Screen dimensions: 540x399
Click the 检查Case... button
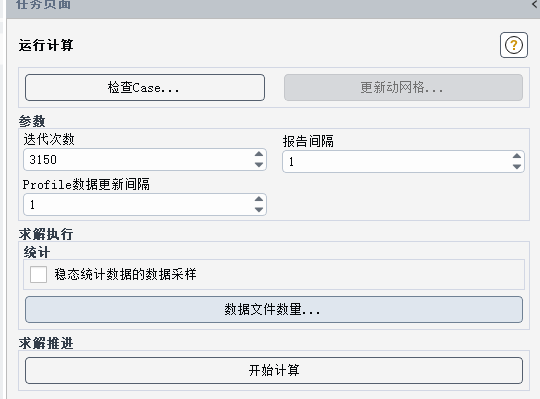pos(145,87)
